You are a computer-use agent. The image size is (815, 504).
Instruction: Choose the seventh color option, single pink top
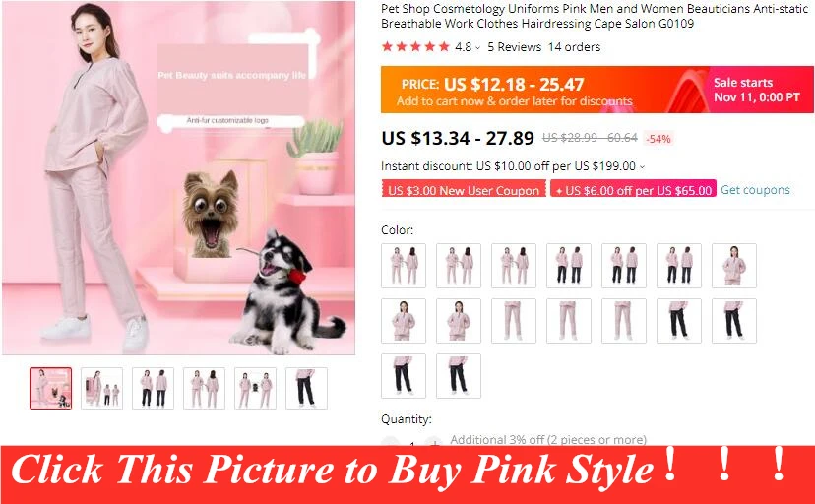[x=734, y=266]
